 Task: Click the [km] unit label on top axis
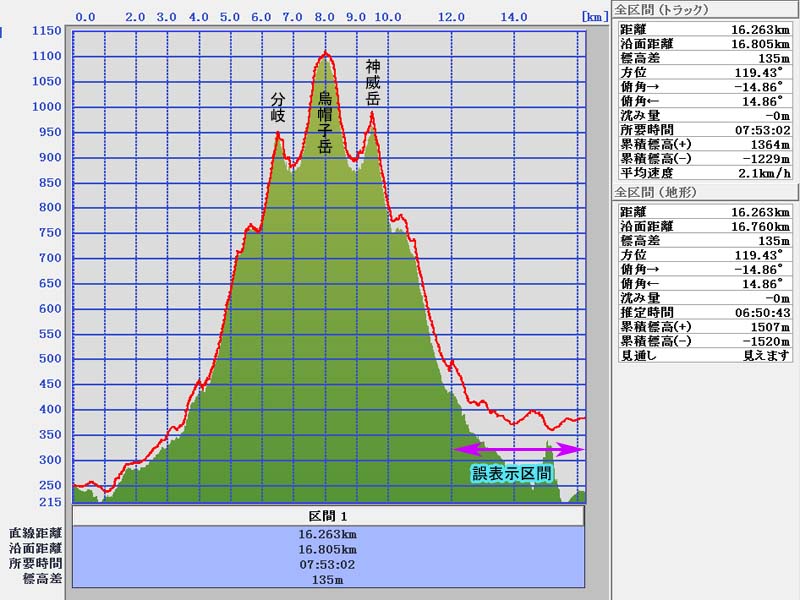coord(593,17)
